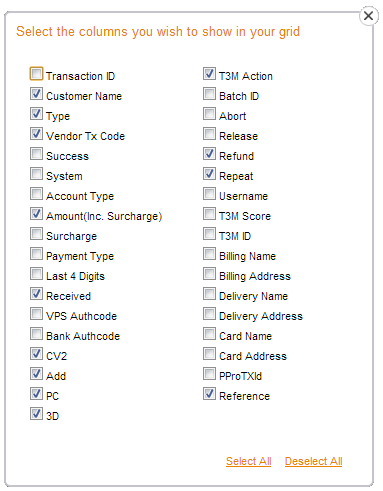Click the Deselect All link
The width and height of the screenshot is (383, 491).
click(x=314, y=461)
